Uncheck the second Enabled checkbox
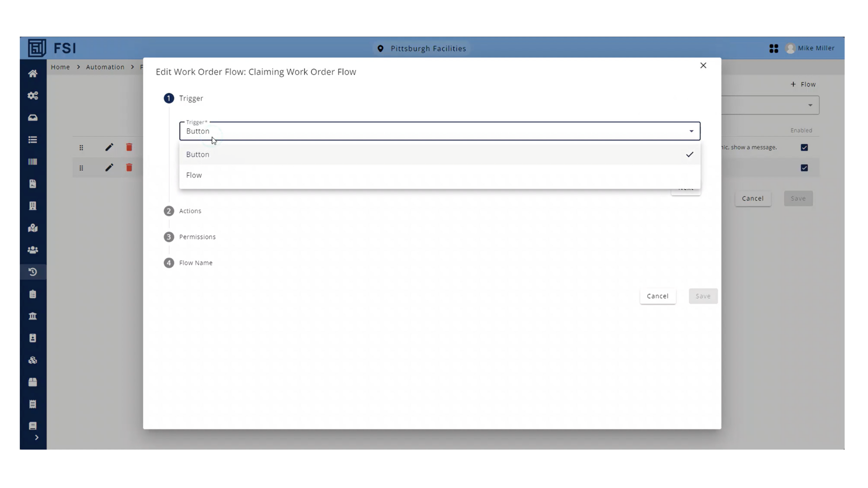868x488 pixels. pos(805,168)
